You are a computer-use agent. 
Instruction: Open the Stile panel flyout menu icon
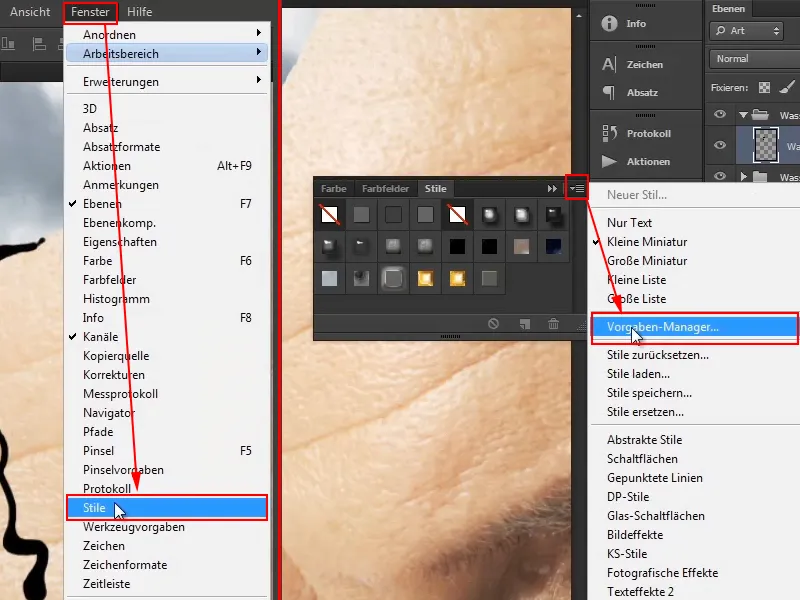click(577, 188)
